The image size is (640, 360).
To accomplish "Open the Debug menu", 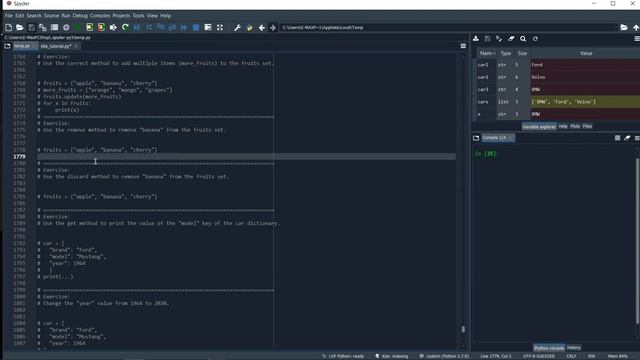I will coord(80,16).
